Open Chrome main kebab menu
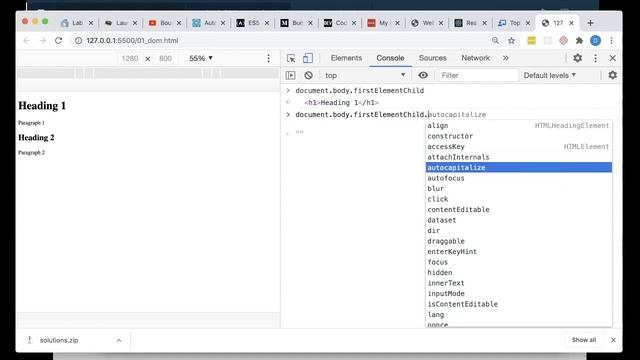Image resolution: width=640 pixels, height=360 pixels. pyautogui.click(x=611, y=40)
